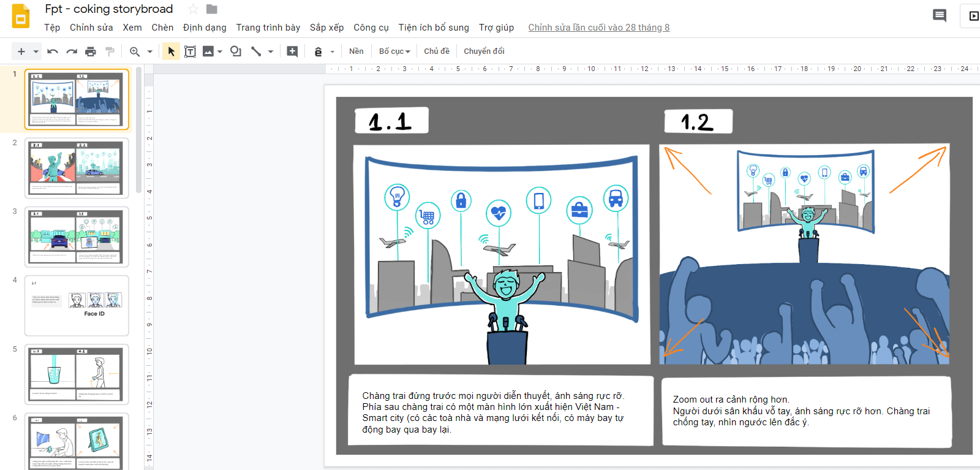980x470 pixels.
Task: Open the Chỉnh sửa menu
Action: coord(91,28)
